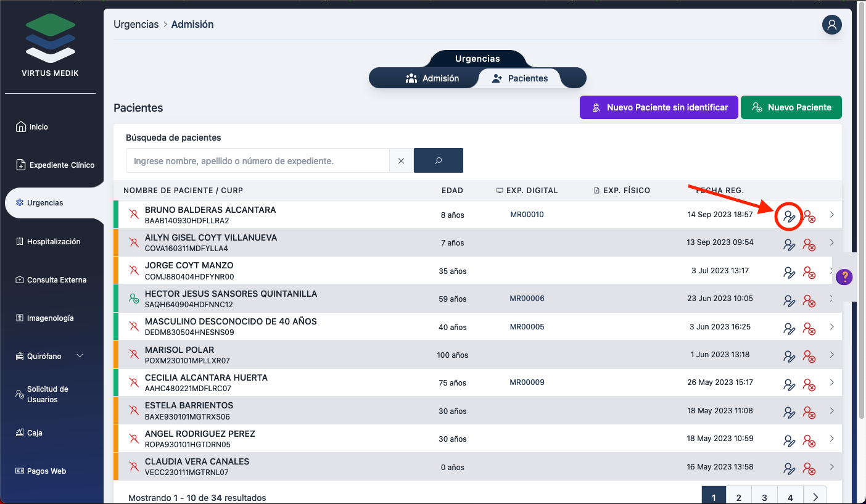Open Hospitalización in the sidebar

[x=53, y=242]
